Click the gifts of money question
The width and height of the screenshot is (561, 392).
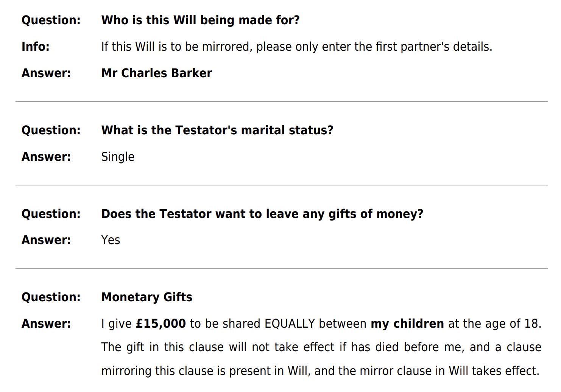point(262,214)
